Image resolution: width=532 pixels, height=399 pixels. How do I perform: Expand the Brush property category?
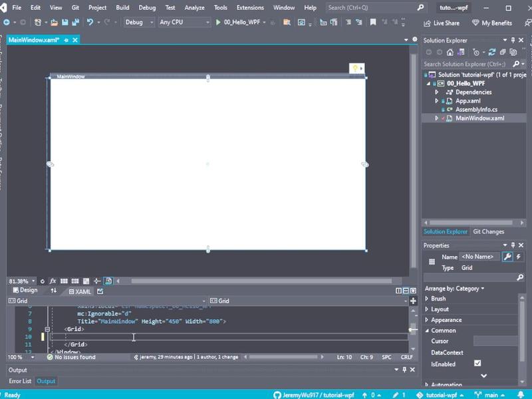[x=427, y=299]
